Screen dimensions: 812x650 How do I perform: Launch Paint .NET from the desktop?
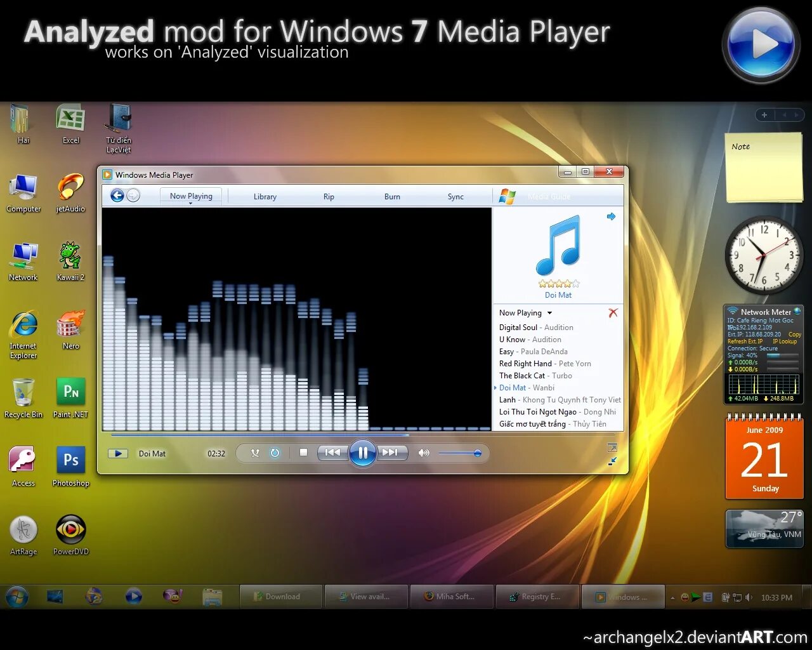click(x=70, y=399)
